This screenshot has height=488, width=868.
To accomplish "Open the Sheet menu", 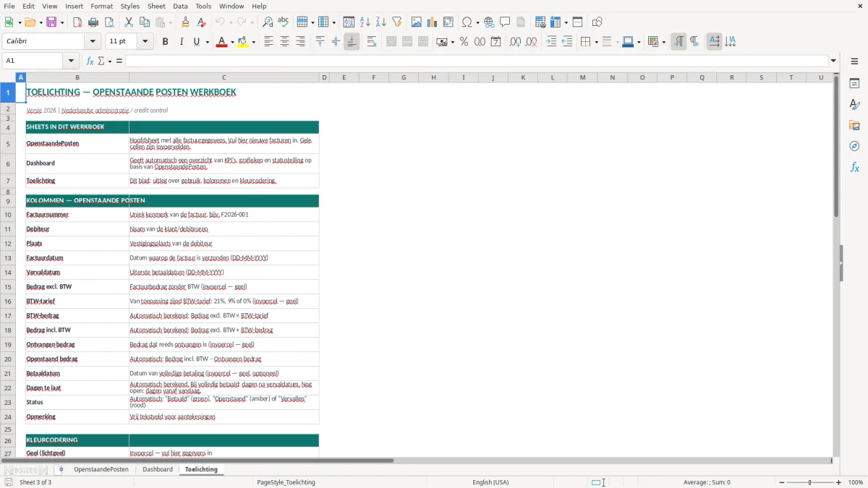I will 156,6.
